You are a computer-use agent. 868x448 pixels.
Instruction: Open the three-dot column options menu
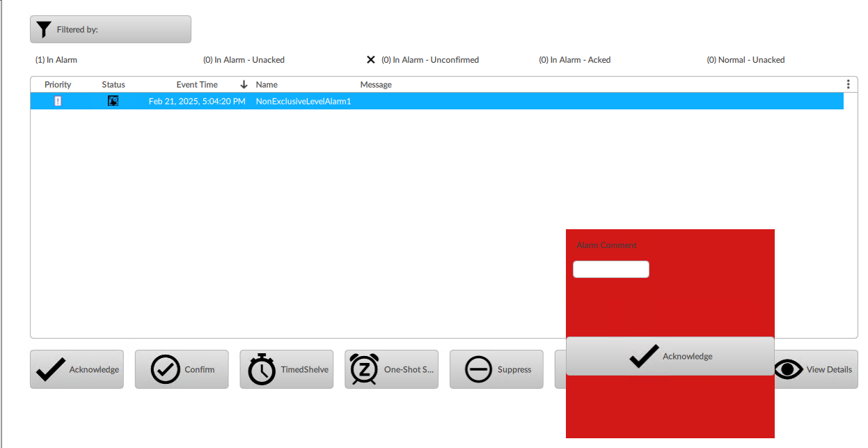pos(848,84)
